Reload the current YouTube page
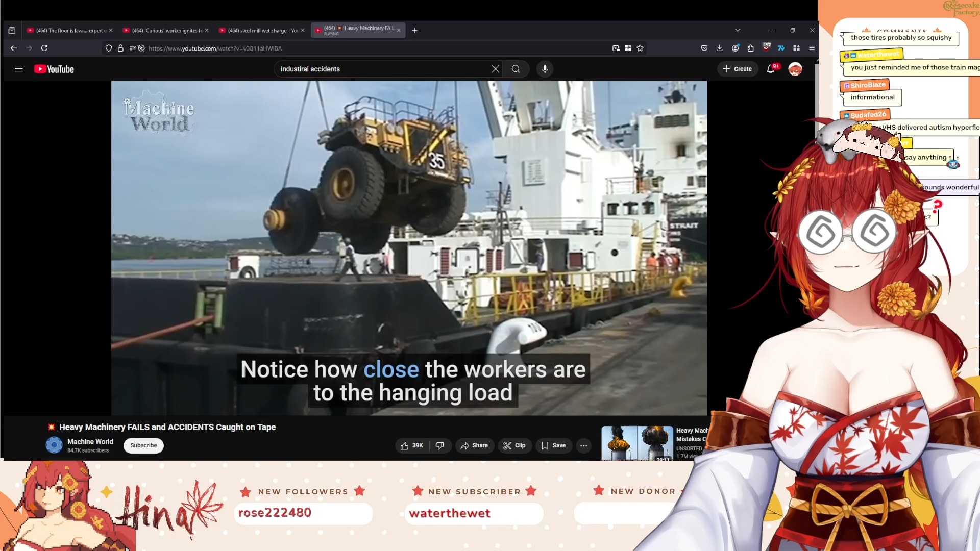 pos(44,48)
